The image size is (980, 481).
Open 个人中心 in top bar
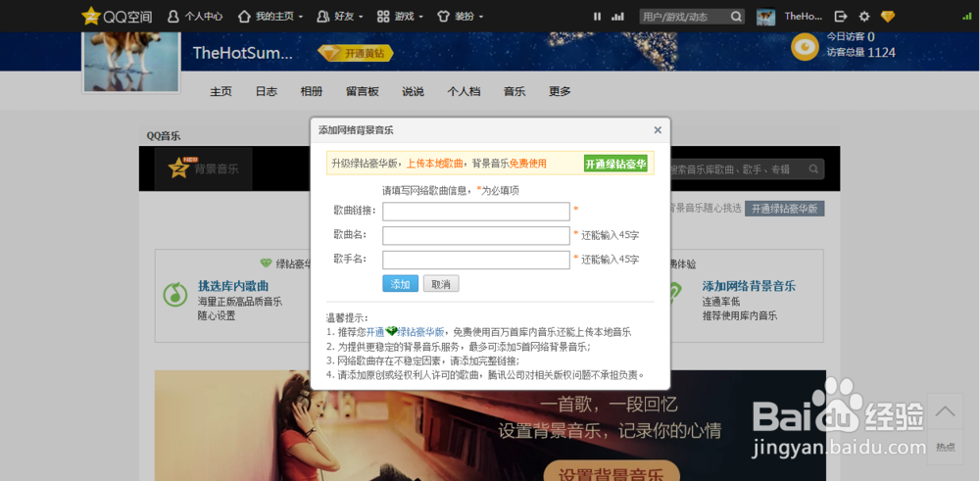click(x=195, y=17)
